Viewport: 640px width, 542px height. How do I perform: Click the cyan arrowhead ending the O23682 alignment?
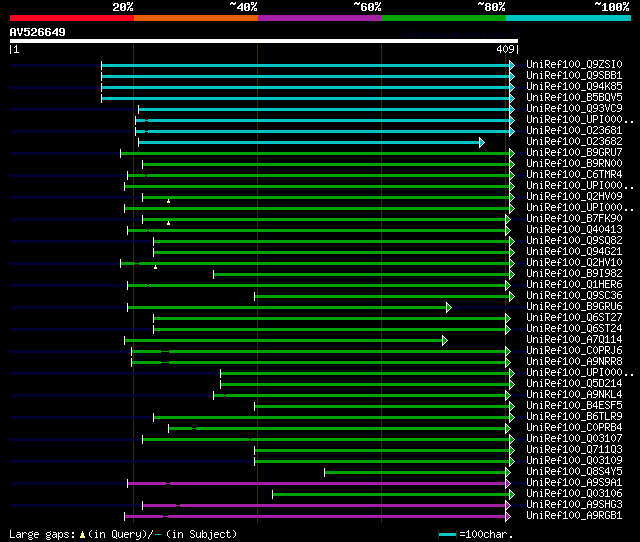[x=482, y=142]
